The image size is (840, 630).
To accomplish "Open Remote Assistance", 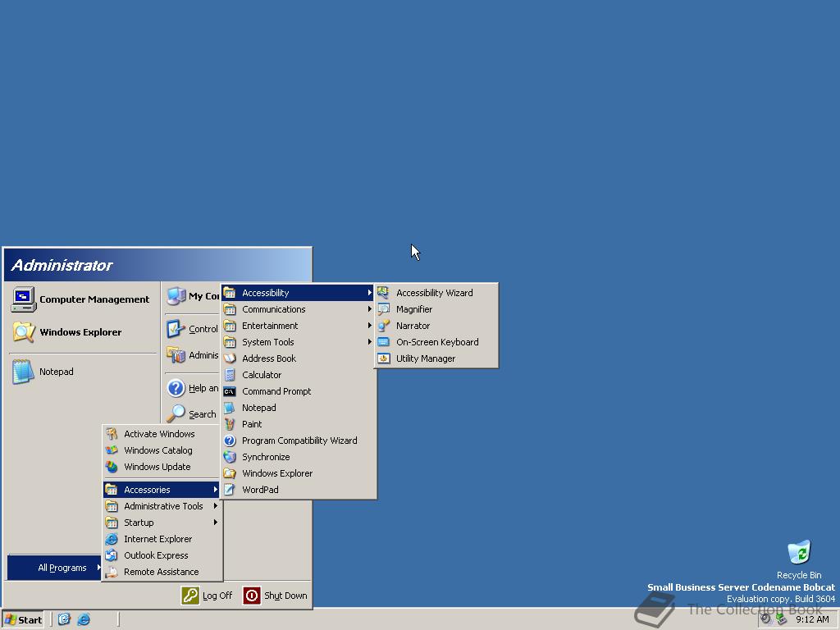I will (x=162, y=572).
